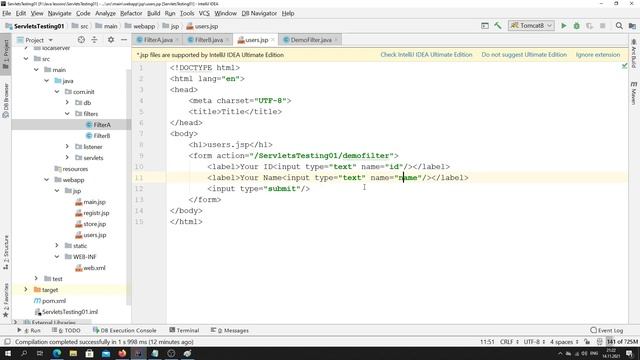Screen dimensions: 640x360
Task: Select FilterB in the project tree
Action: pos(98,136)
